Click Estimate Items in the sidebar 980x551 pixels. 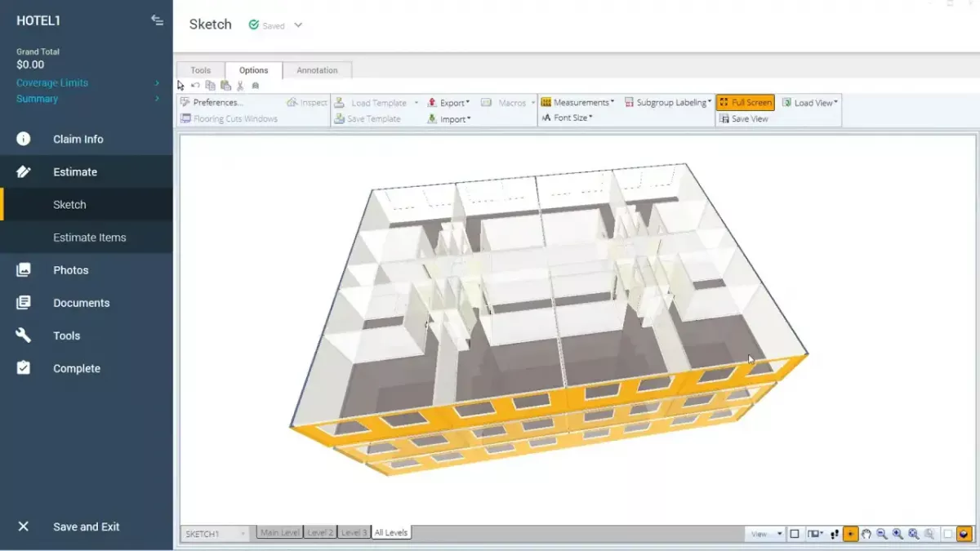click(x=89, y=238)
